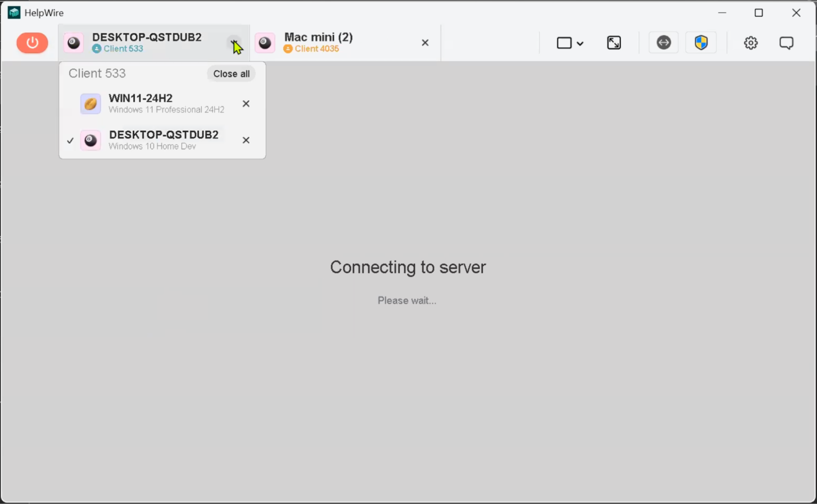Close the Mac mini (2) tab
Screen dimensions: 817x504
tap(425, 43)
